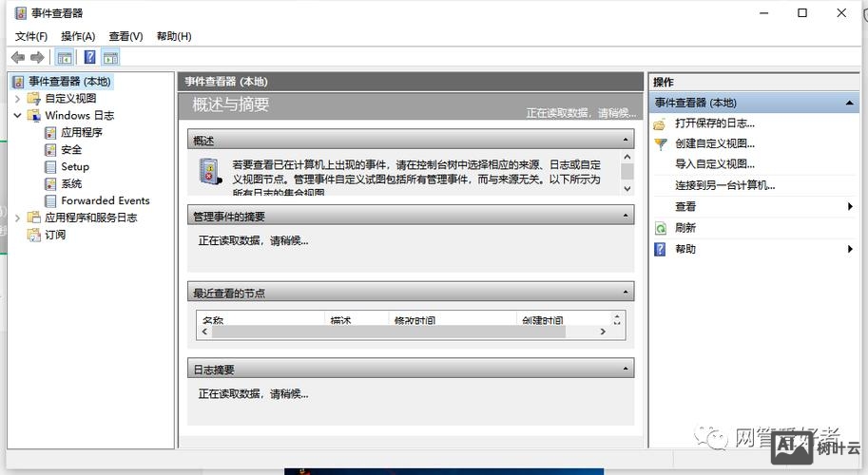868x475 pixels.
Task: Click the Event Viewer title bar icon
Action: point(21,12)
